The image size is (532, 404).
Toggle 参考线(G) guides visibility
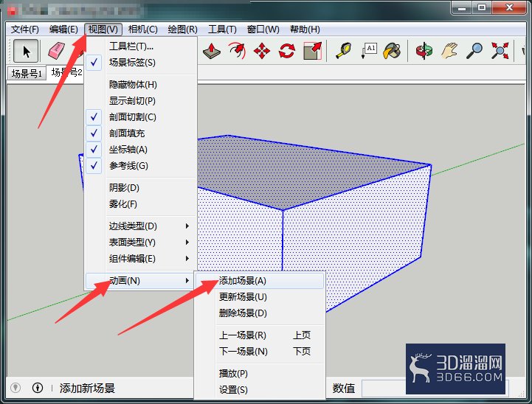[x=141, y=166]
